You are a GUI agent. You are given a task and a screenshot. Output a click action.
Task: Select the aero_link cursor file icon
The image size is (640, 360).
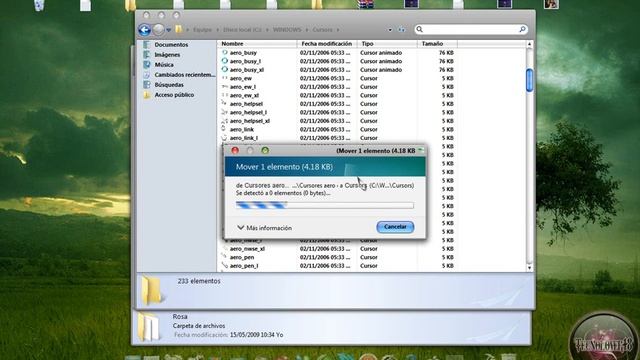(224, 129)
